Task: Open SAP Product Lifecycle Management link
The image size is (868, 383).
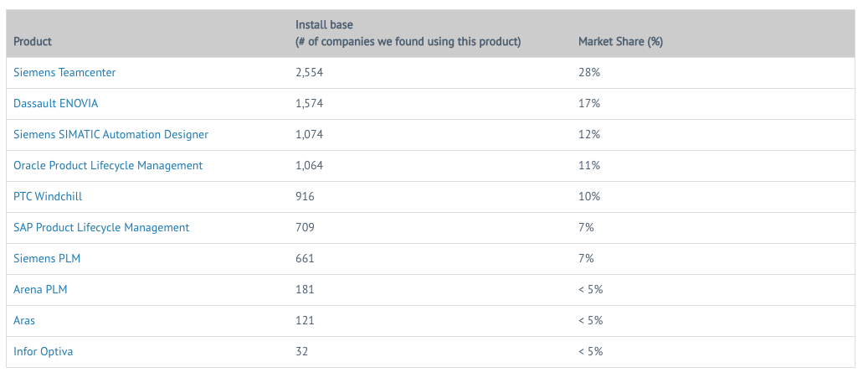Action: point(101,228)
